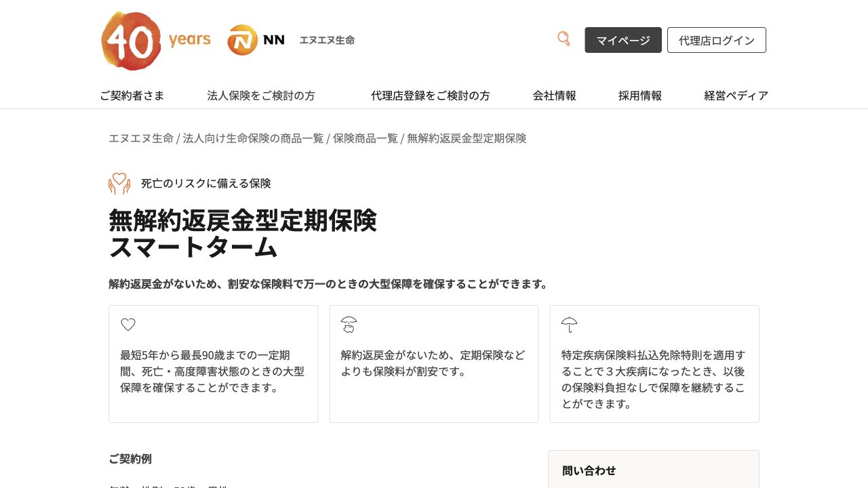Open 法人保険をご検討の方 menu

point(261,96)
